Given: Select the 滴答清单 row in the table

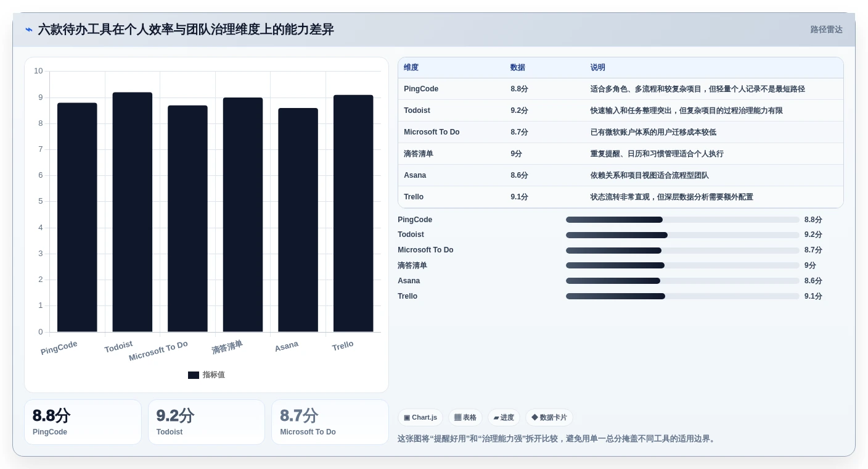Looking at the screenshot, I should (621, 154).
